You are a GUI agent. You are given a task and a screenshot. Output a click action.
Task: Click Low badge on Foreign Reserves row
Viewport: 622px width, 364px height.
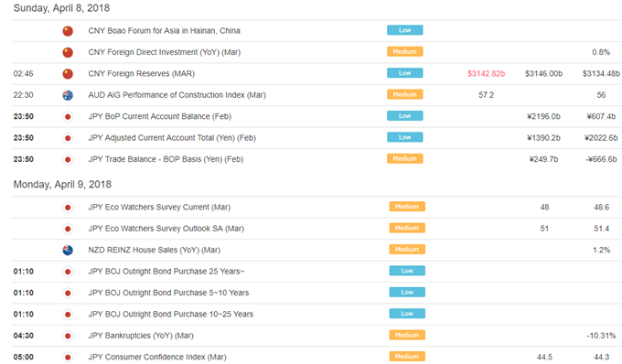click(405, 73)
